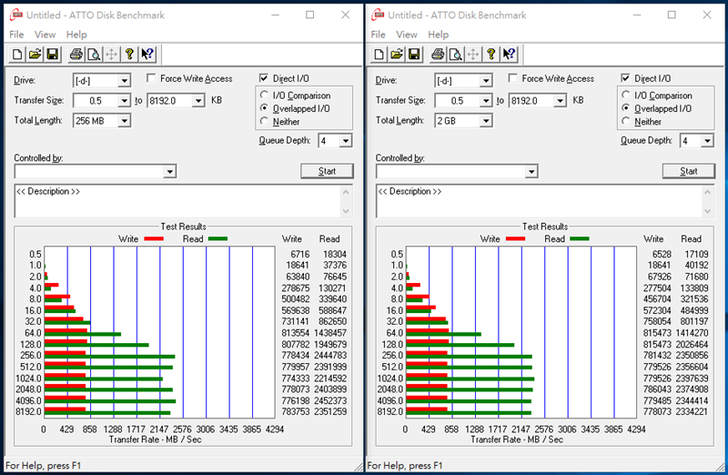Open the View menu in the right window
This screenshot has height=475, width=728.
coord(408,34)
